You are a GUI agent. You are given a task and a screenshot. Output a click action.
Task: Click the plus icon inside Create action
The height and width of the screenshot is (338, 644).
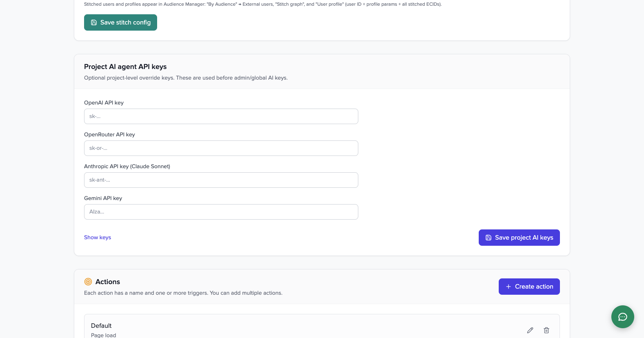click(x=508, y=287)
